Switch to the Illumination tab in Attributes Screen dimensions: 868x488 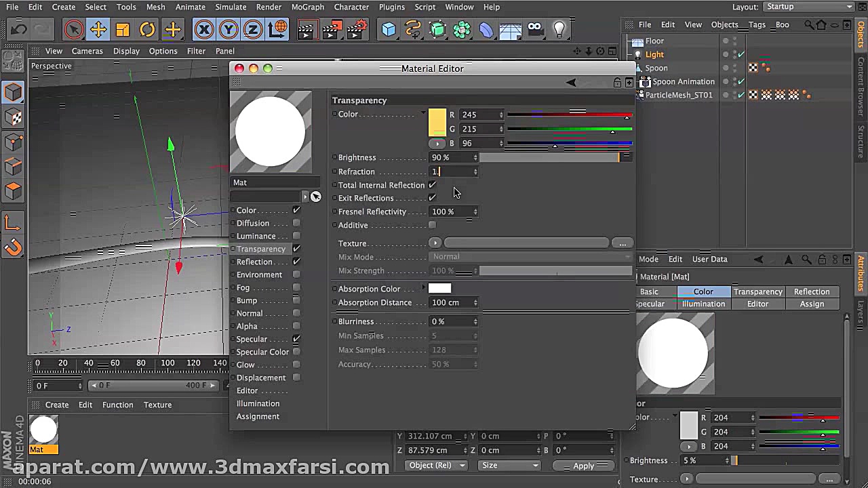click(x=703, y=304)
